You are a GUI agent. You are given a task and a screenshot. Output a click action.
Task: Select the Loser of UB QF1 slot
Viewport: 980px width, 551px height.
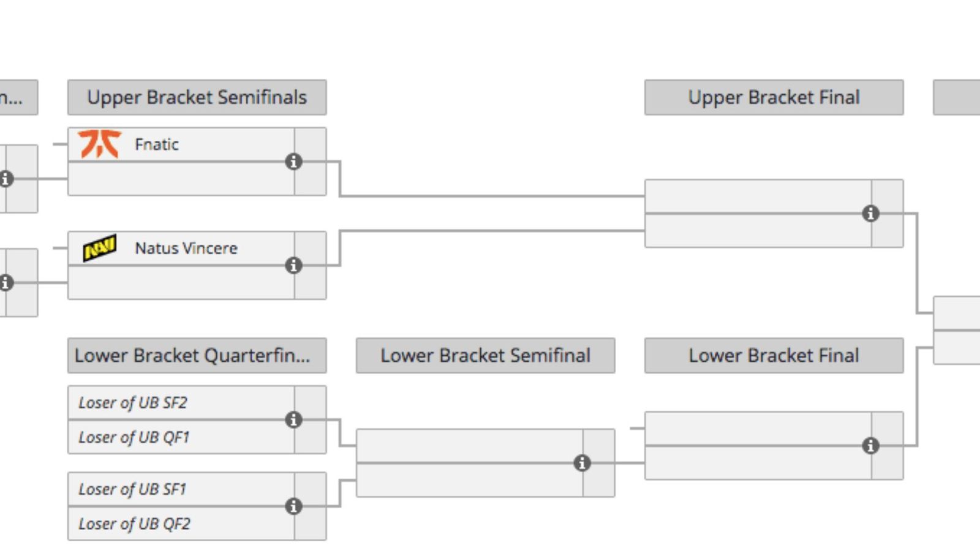(134, 437)
